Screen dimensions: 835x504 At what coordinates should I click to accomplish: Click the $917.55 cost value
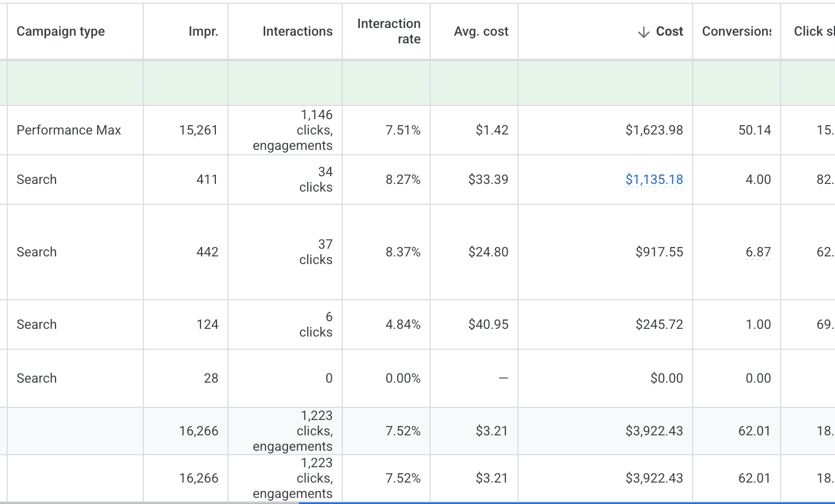pos(659,252)
